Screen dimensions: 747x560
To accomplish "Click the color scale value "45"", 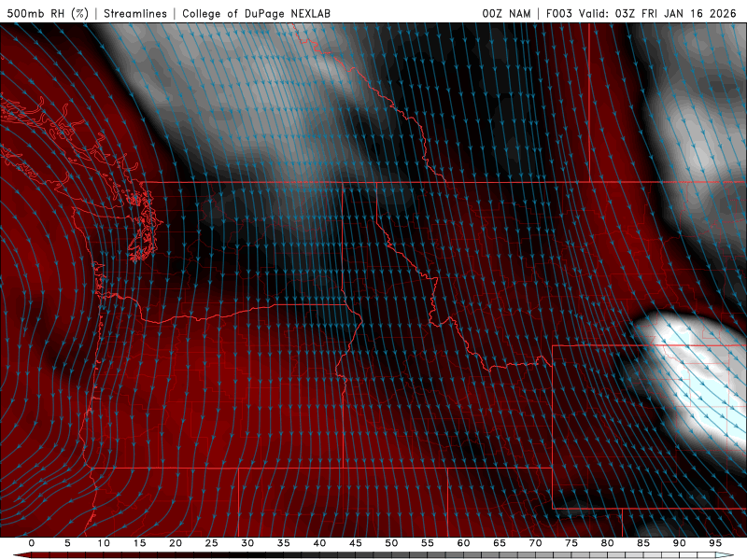I will tap(356, 543).
